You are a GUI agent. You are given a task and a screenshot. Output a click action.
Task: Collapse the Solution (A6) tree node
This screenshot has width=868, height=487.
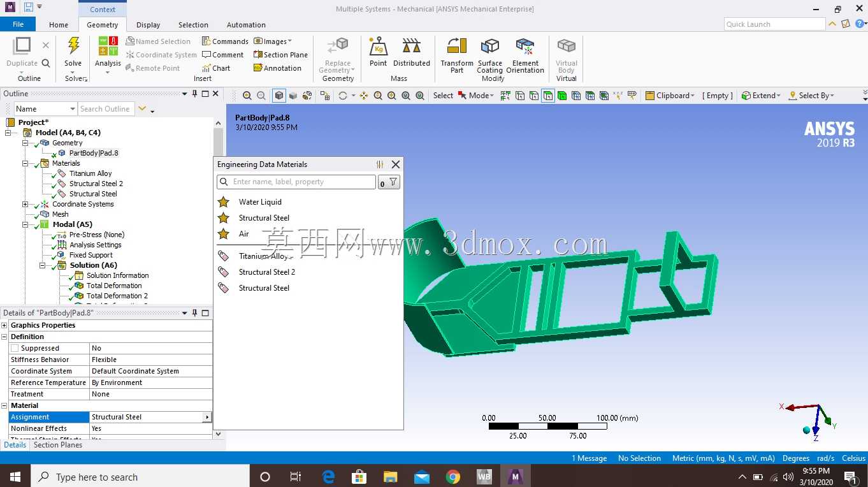pyautogui.click(x=43, y=265)
